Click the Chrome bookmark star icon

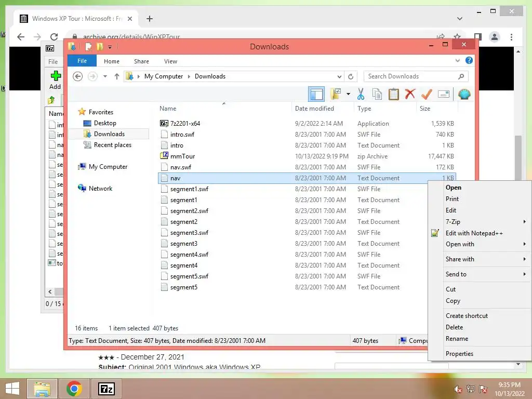point(457,37)
